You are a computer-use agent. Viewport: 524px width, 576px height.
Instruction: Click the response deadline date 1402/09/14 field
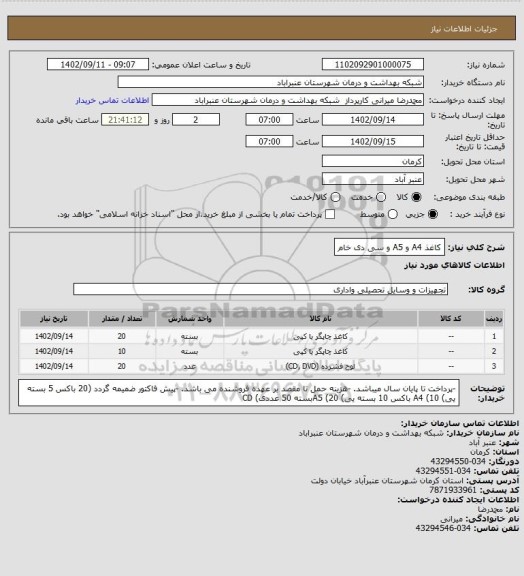[x=373, y=120]
